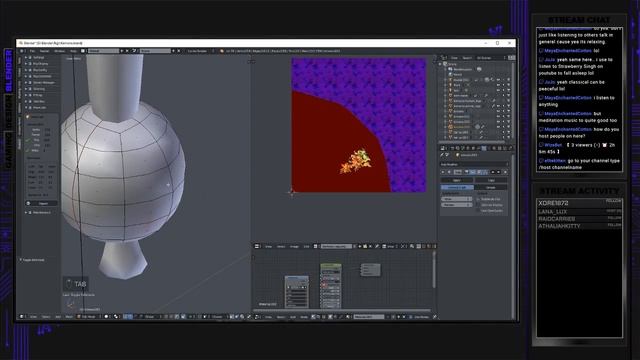Open the Window menu

[x=59, y=51]
